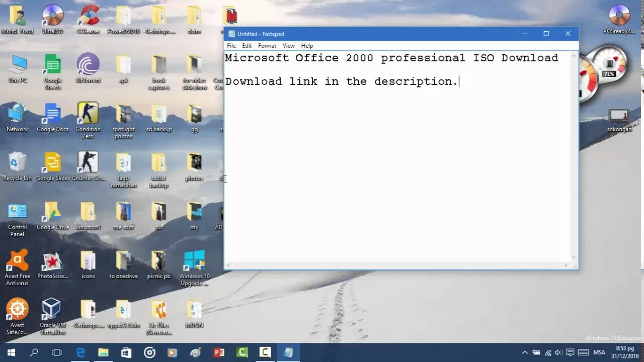Launch Microsoft Edge from taskbar
The image size is (644, 362).
[80, 352]
